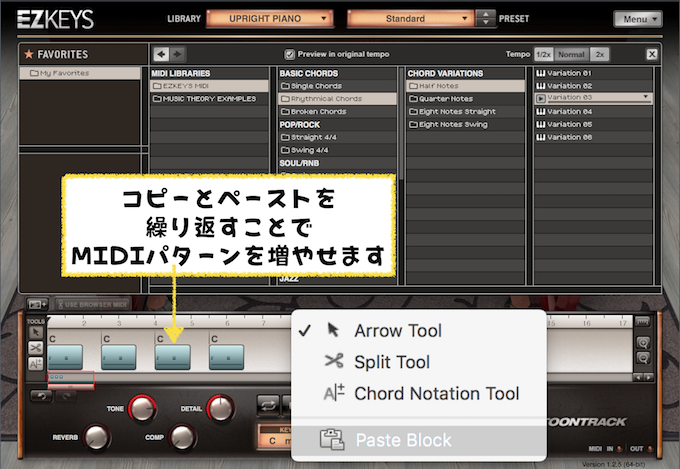Go back with the browser left arrow
This screenshot has width=680, height=469.
161,54
